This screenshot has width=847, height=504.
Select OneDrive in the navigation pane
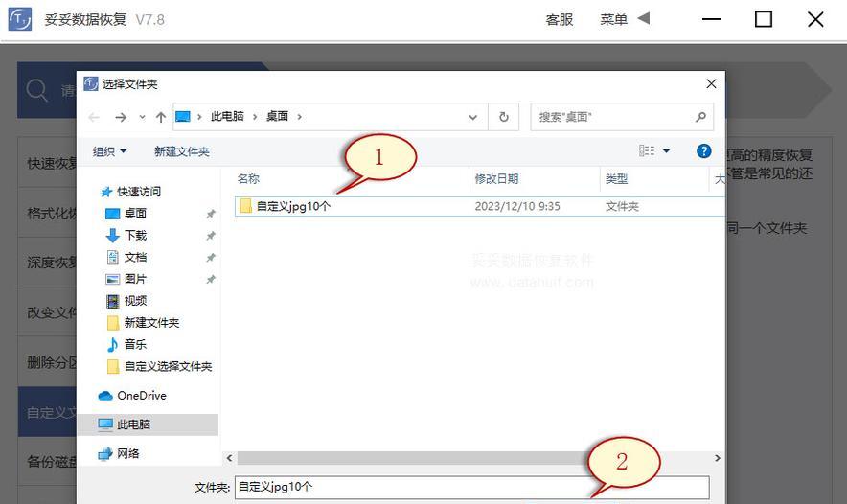pyautogui.click(x=142, y=396)
